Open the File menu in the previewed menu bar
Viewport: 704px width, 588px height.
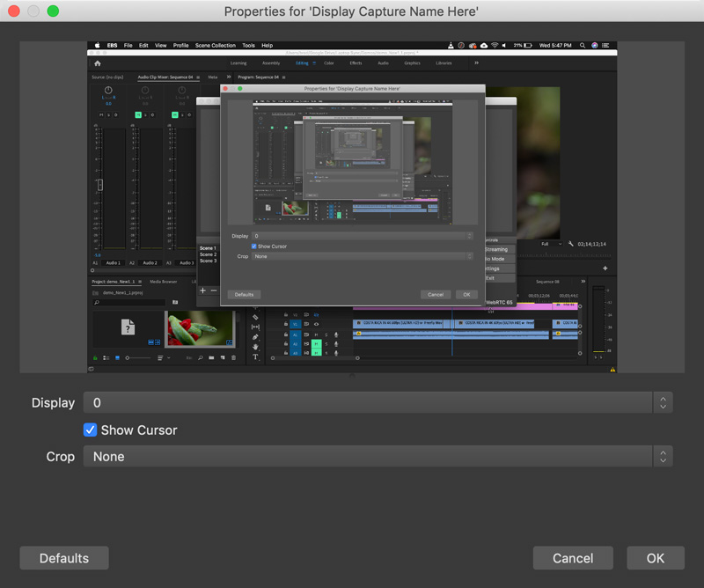(128, 46)
